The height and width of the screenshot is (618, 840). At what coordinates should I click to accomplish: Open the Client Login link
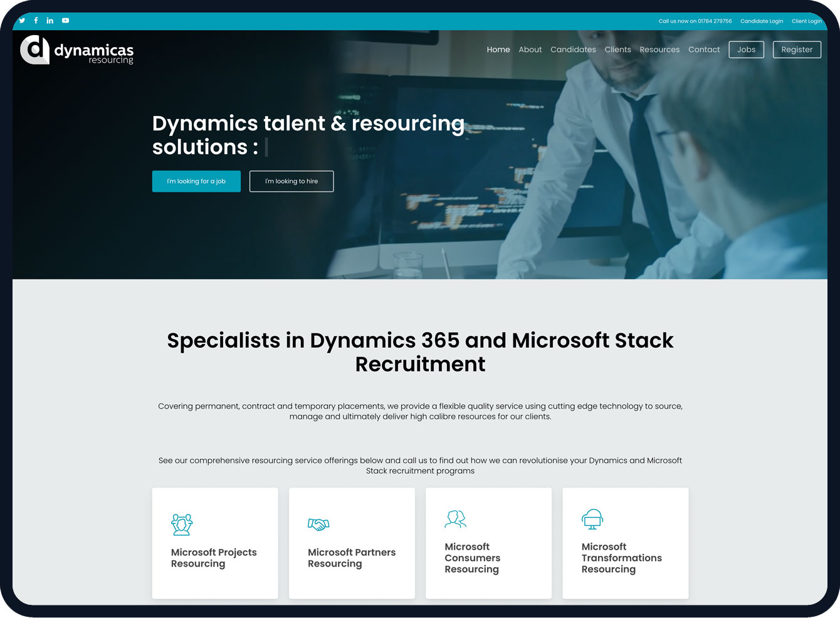[x=807, y=21]
